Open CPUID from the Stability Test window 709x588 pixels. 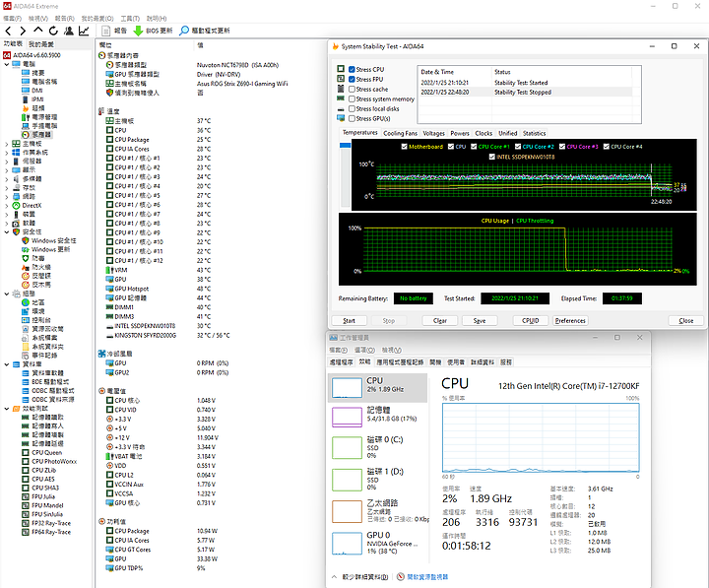[531, 321]
